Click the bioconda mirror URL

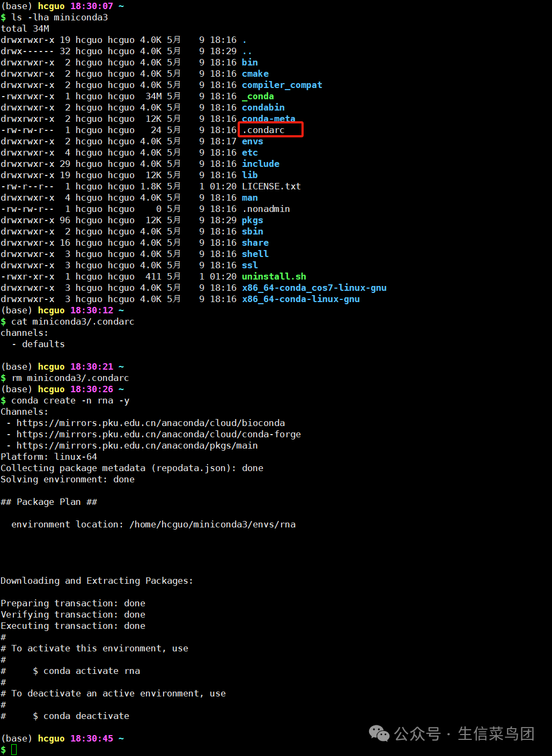[x=151, y=423]
